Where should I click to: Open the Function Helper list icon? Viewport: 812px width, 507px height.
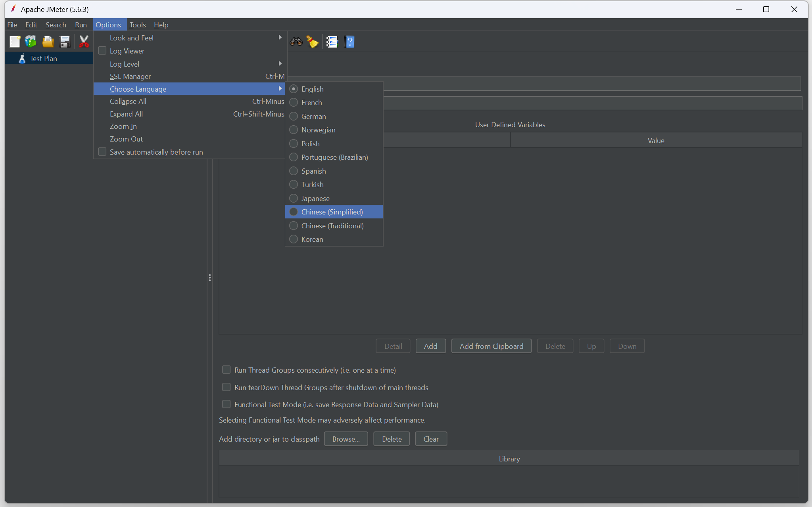[x=332, y=42]
